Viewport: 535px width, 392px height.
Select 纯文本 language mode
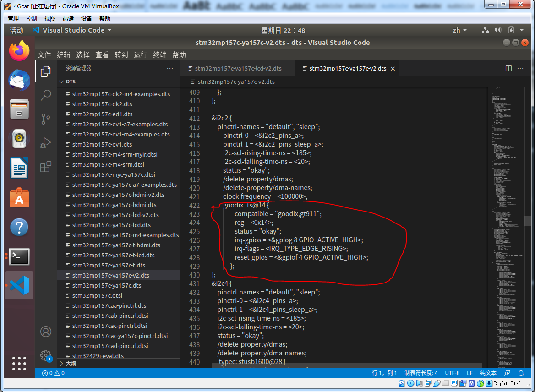(x=488, y=373)
